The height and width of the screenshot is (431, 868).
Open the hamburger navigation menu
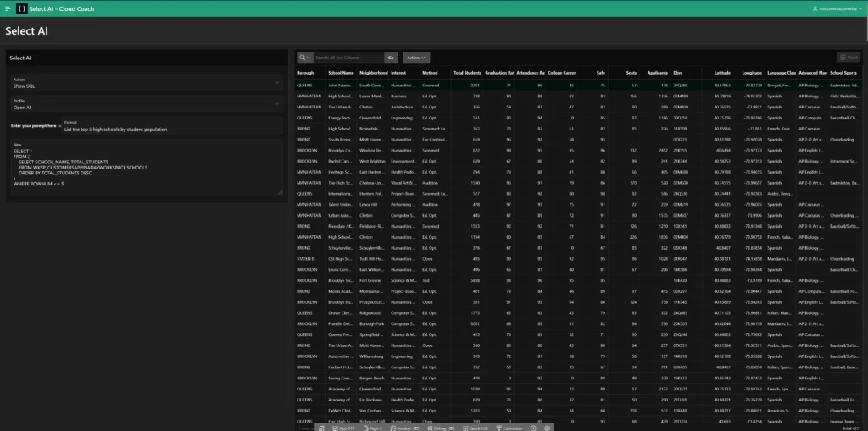[x=7, y=8]
